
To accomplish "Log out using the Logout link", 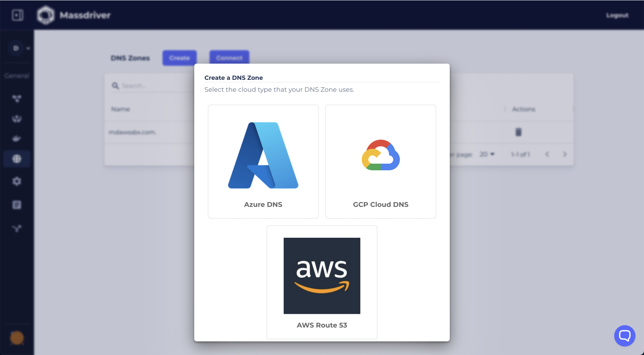I will click(x=617, y=15).
